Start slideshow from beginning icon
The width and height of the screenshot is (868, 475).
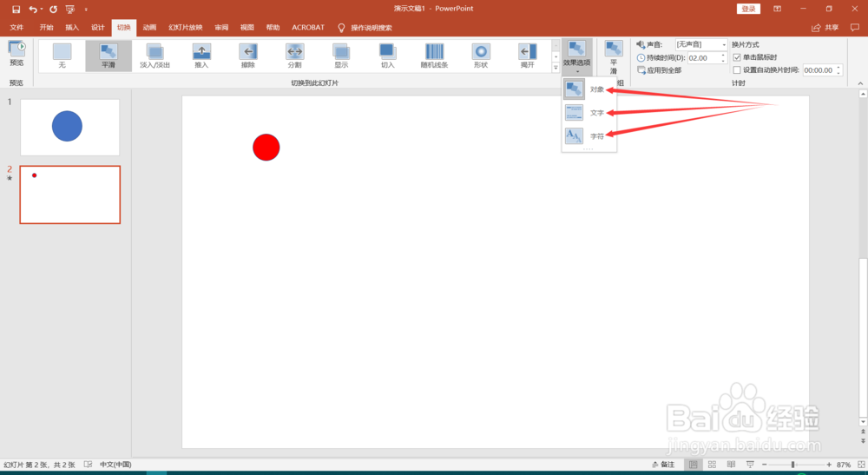tap(70, 9)
